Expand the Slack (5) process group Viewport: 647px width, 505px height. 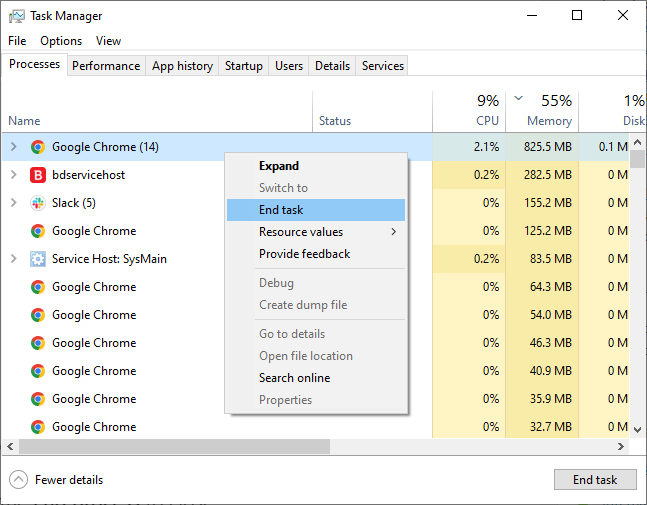tap(13, 203)
